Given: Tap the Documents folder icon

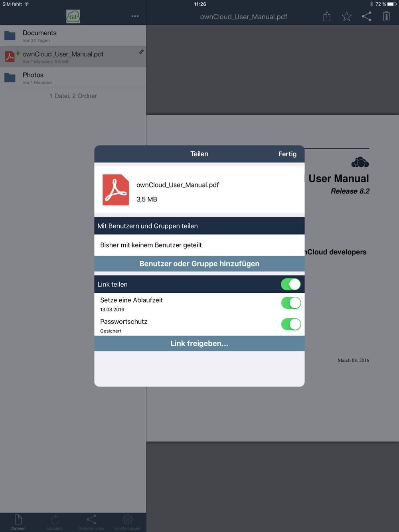Looking at the screenshot, I should 10,36.
